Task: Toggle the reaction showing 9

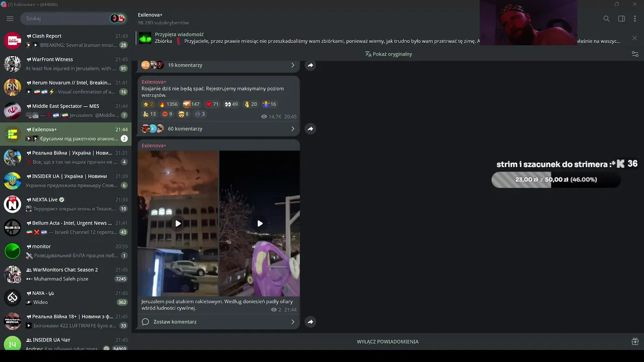Action: (168, 114)
